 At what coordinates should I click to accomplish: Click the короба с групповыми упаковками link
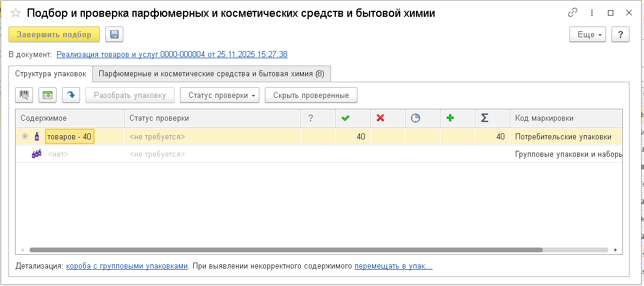click(127, 266)
